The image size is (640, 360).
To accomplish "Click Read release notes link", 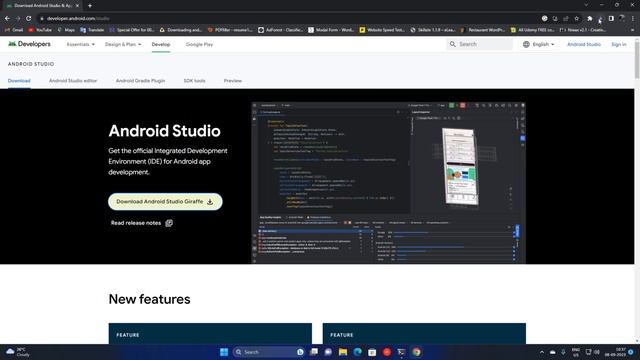I will tap(142, 223).
